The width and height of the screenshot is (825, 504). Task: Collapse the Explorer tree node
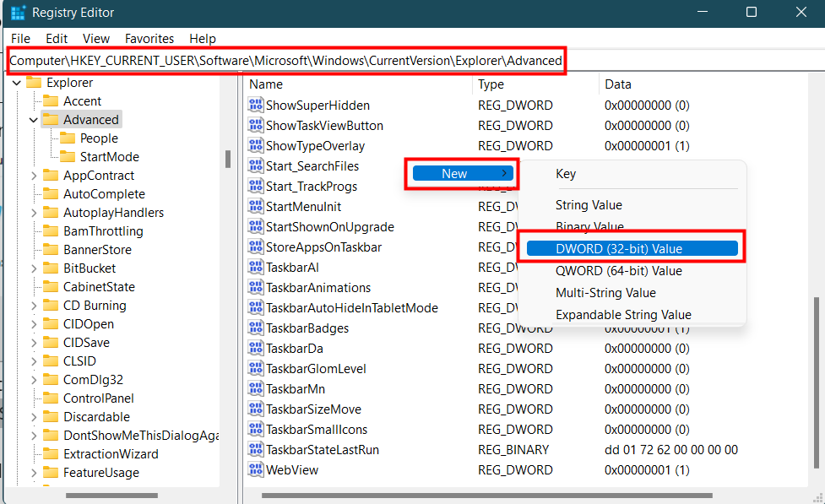coord(17,83)
